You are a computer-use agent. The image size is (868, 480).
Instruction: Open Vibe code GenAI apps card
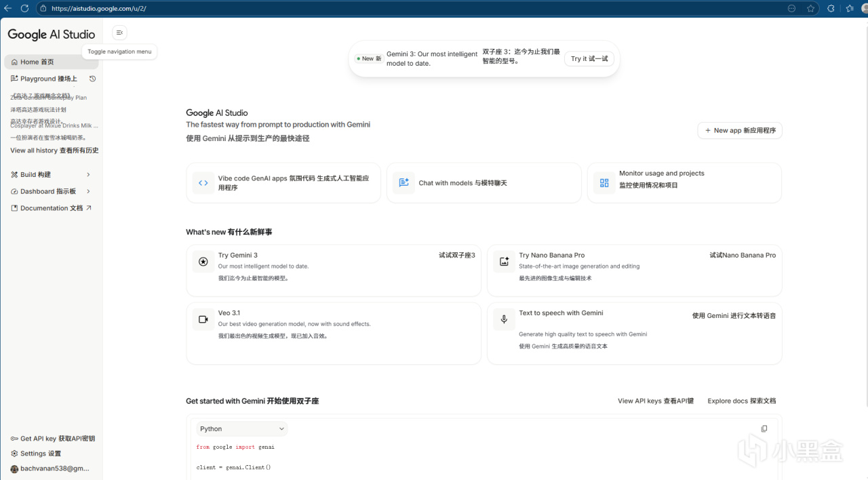point(283,182)
